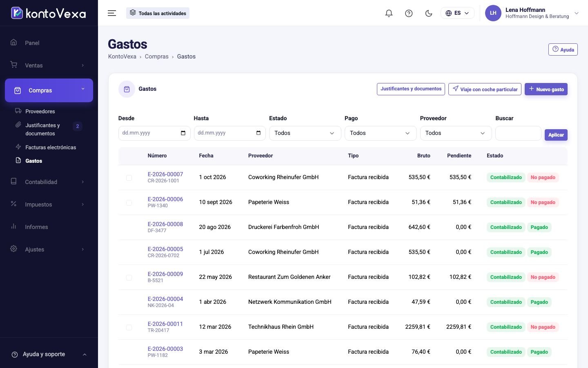Click the Proveedores truck icon
This screenshot has width=588, height=368.
pyautogui.click(x=18, y=111)
